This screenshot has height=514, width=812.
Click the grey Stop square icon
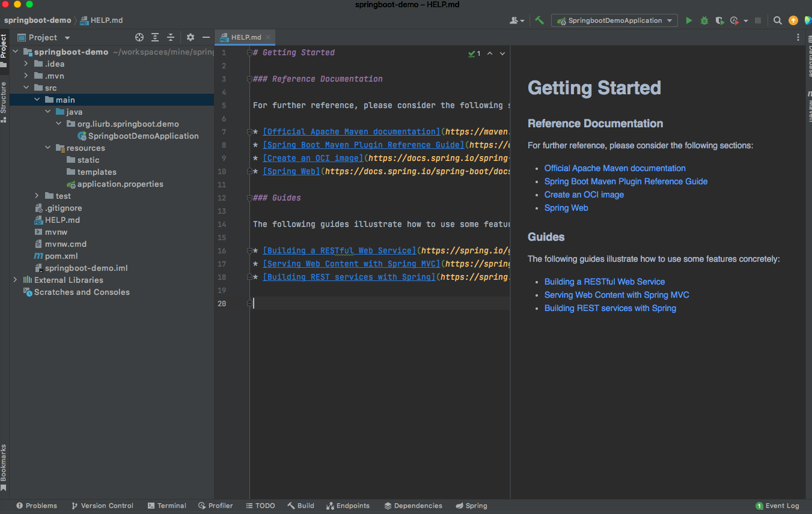click(758, 20)
